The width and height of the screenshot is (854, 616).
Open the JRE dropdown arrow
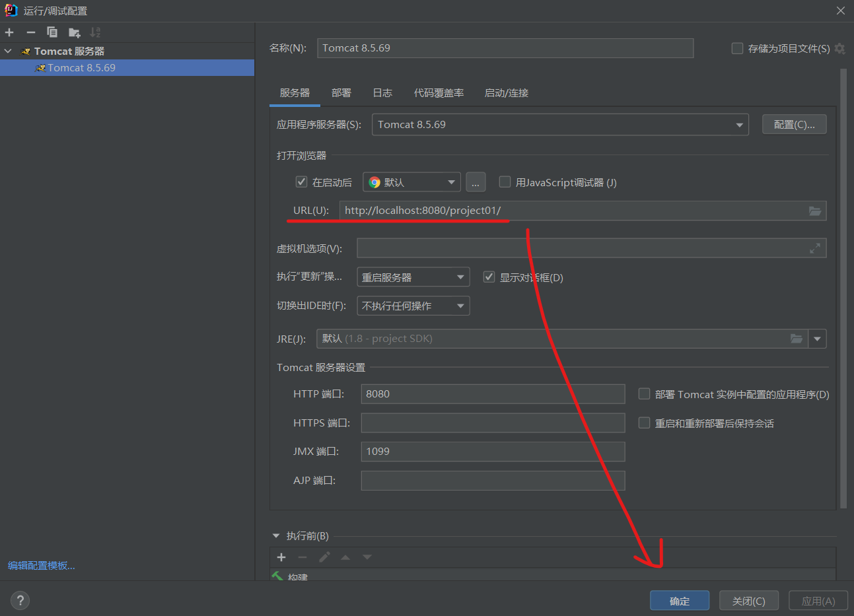[817, 339]
